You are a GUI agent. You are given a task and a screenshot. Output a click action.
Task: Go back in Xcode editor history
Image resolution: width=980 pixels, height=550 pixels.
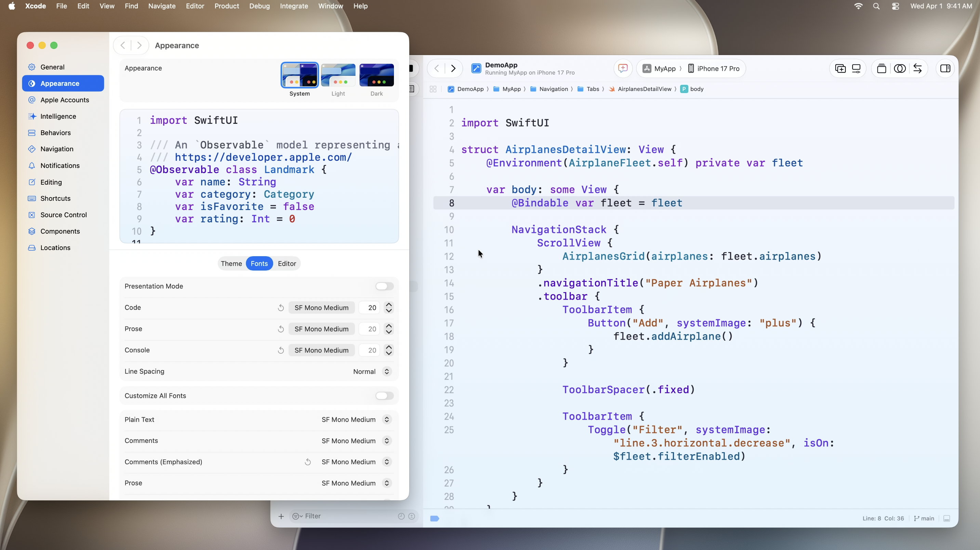pyautogui.click(x=437, y=68)
